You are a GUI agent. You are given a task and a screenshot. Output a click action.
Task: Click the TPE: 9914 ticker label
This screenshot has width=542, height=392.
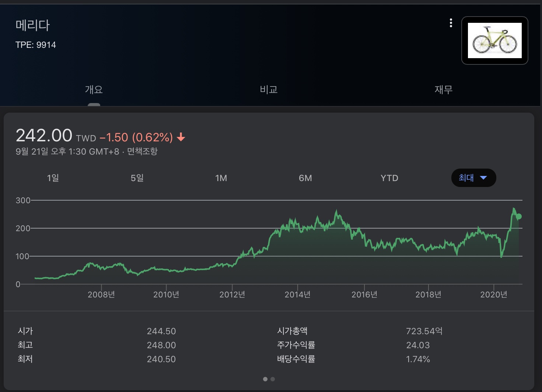[x=35, y=45]
